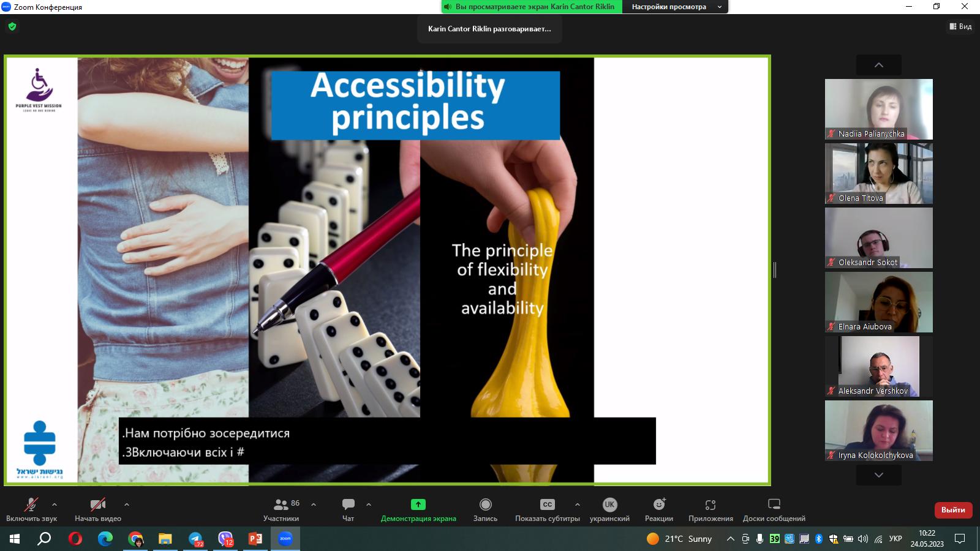980x551 pixels.
Task: Click the green banner about Karin Cantor Riklin's screen
Action: coord(532,7)
